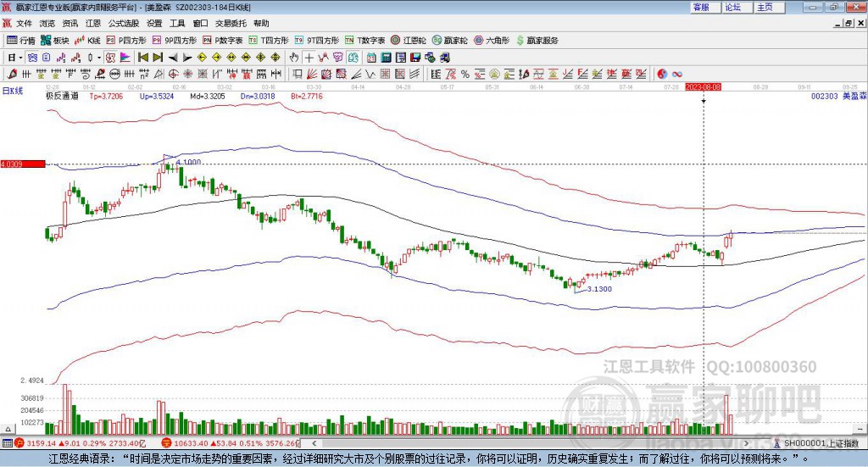The image size is (868, 467).
Task: Step chart left with the black left arrow
Action: coord(173,58)
